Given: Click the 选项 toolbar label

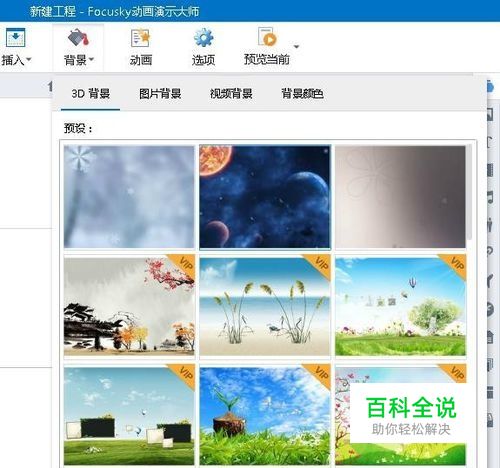Looking at the screenshot, I should 203,60.
